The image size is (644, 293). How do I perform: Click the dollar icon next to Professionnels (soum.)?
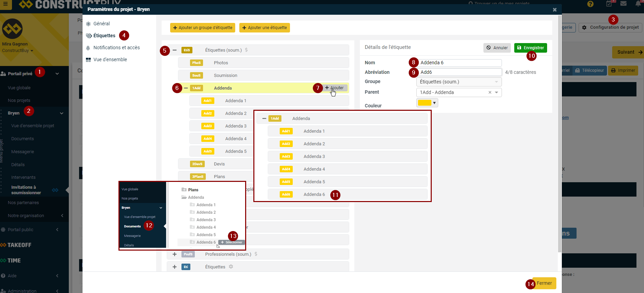tap(256, 254)
